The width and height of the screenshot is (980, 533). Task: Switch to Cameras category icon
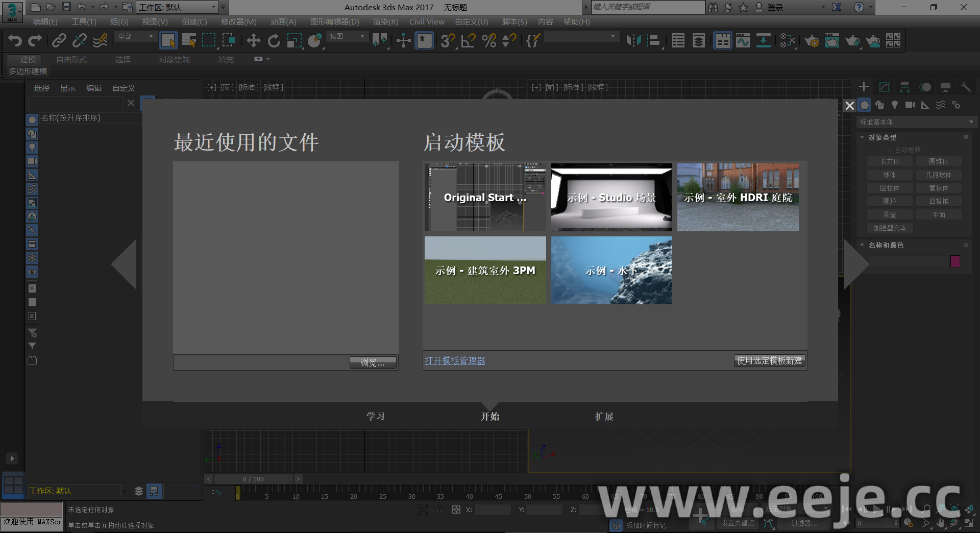910,105
